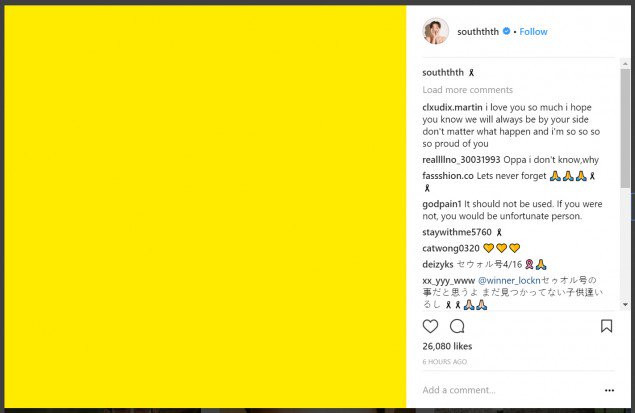Click the comment speech bubble icon
The width and height of the screenshot is (635, 413).
pyautogui.click(x=457, y=326)
